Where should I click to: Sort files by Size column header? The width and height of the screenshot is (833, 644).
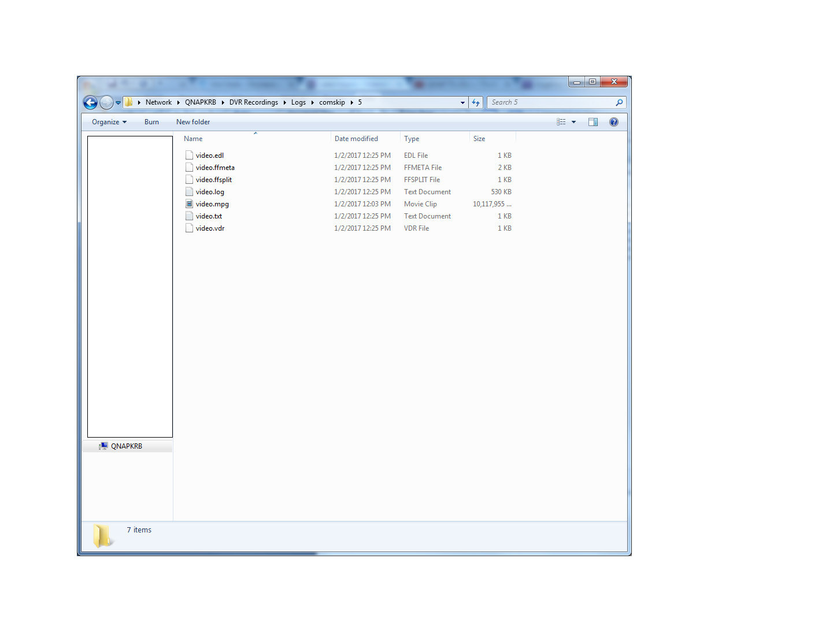click(479, 139)
